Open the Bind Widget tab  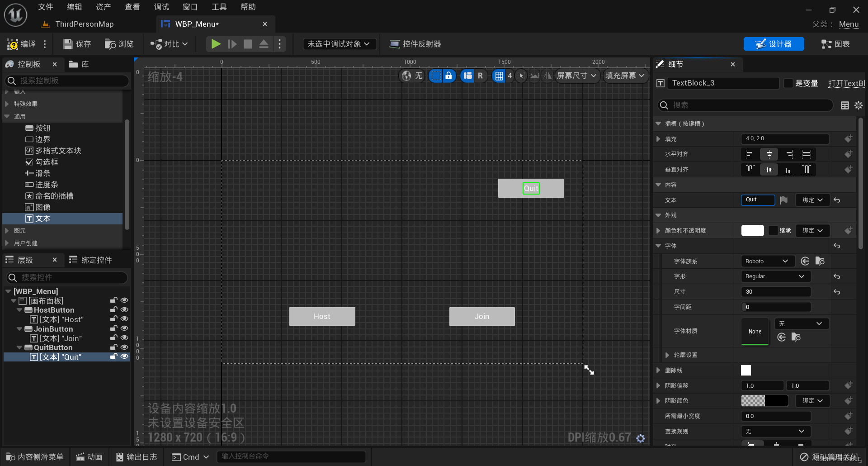coord(90,260)
